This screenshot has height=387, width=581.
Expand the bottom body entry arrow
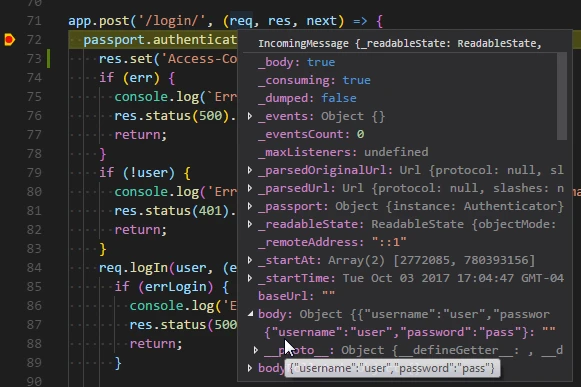click(x=250, y=368)
